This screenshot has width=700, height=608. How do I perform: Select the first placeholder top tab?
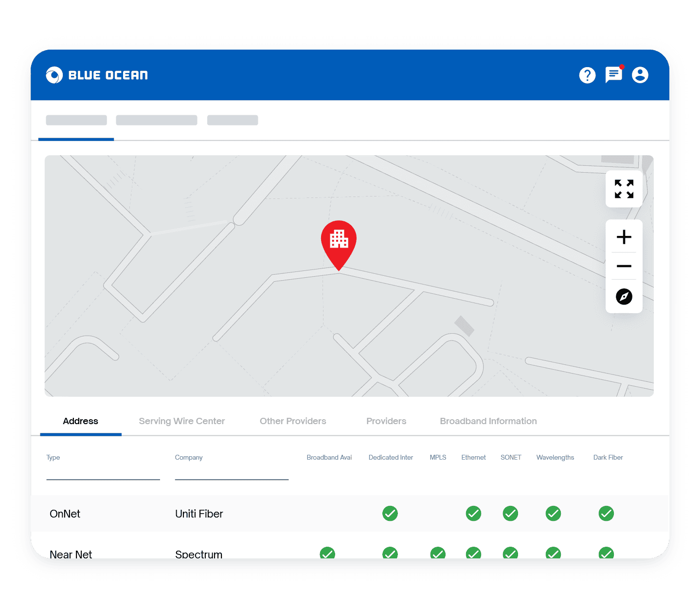click(x=76, y=120)
